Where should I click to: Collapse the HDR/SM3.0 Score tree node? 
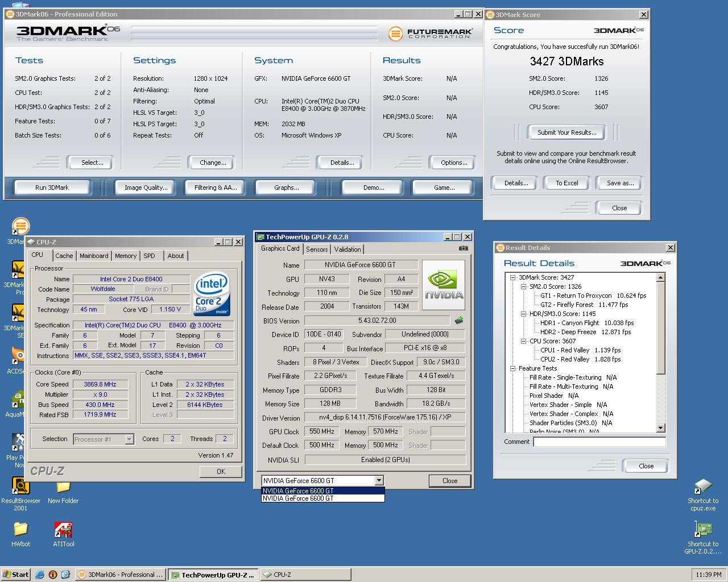pos(523,314)
